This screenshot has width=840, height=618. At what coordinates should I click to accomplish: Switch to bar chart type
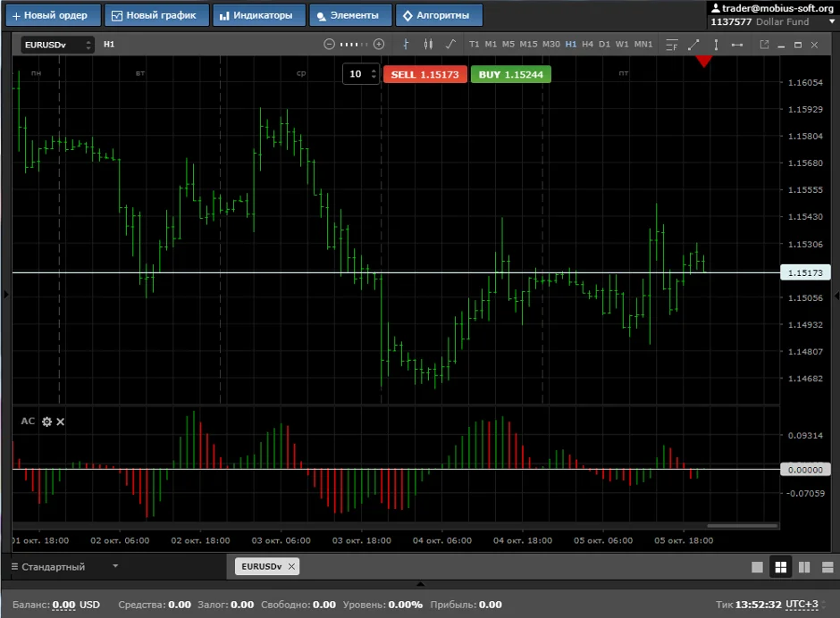(406, 45)
